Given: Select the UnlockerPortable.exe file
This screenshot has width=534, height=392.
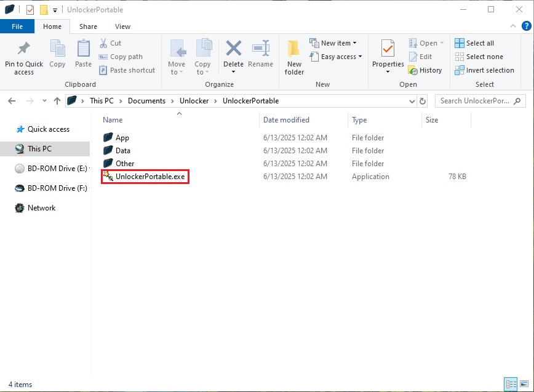Looking at the screenshot, I should coord(149,177).
